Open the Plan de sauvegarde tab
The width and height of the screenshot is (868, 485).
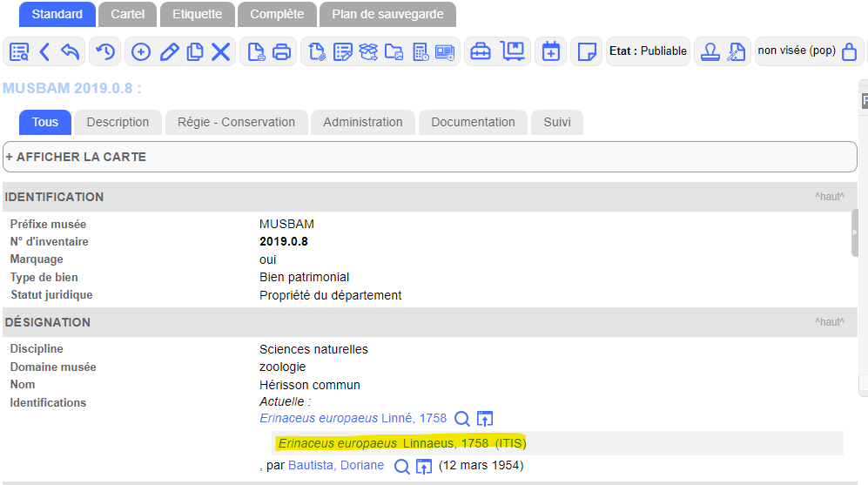coord(387,14)
